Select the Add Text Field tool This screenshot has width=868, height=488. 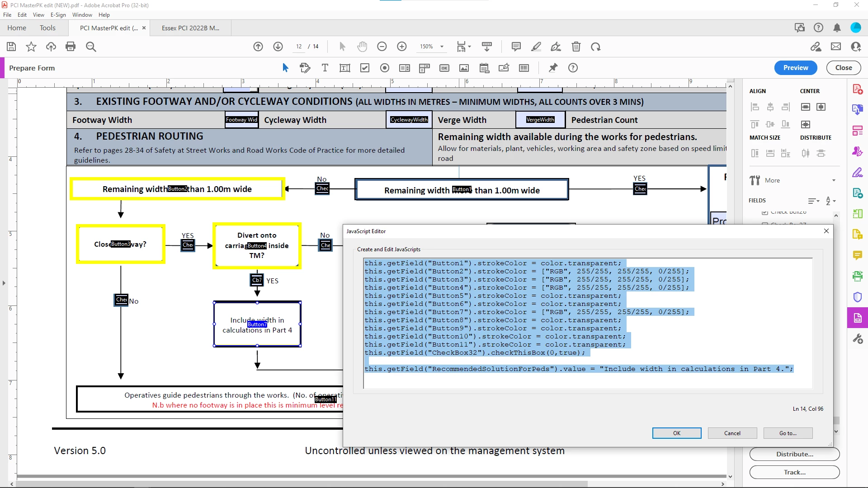tap(344, 68)
